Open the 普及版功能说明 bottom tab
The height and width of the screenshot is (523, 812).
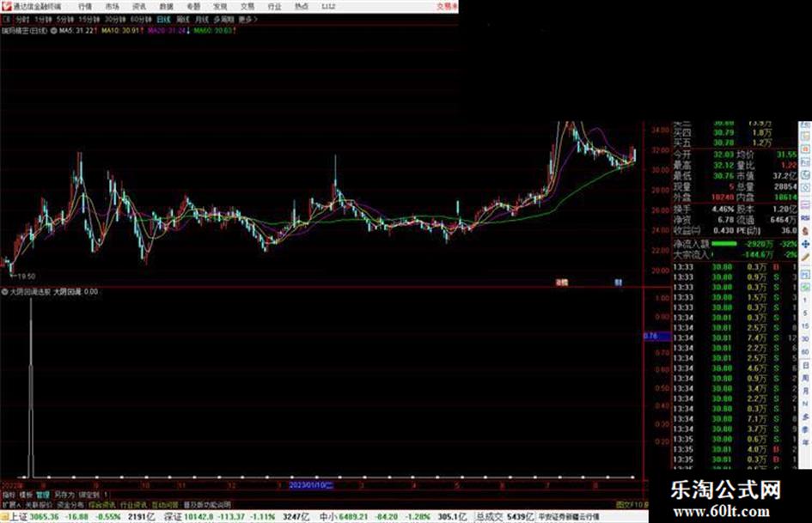point(207,504)
